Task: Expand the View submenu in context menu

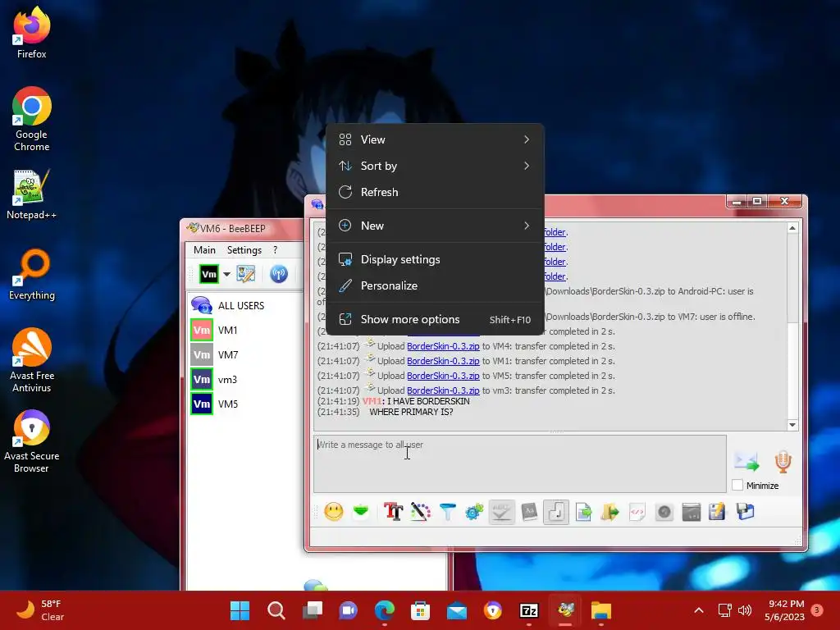Action: pyautogui.click(x=435, y=139)
